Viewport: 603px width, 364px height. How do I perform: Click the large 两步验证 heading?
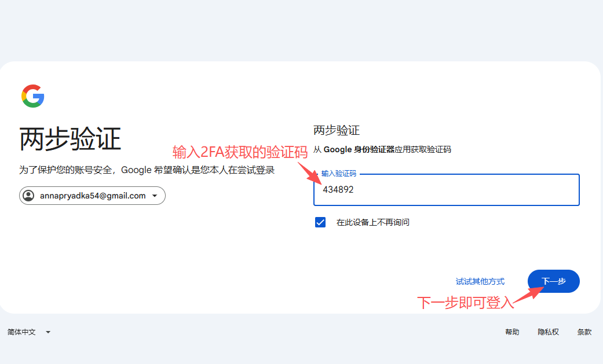[x=70, y=139]
